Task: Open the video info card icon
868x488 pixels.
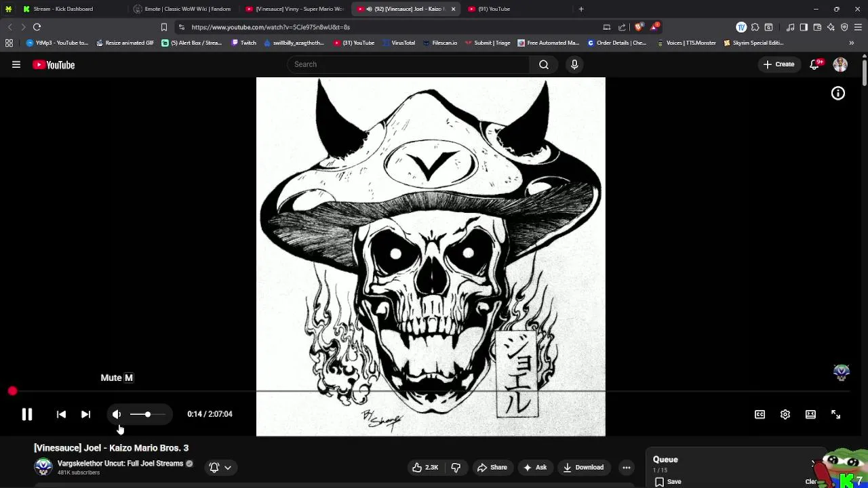Action: (838, 94)
